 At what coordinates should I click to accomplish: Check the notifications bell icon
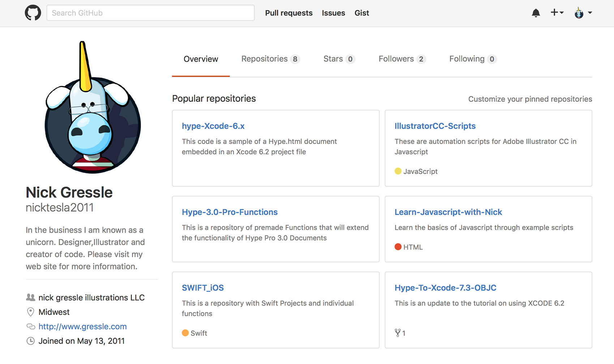click(536, 13)
